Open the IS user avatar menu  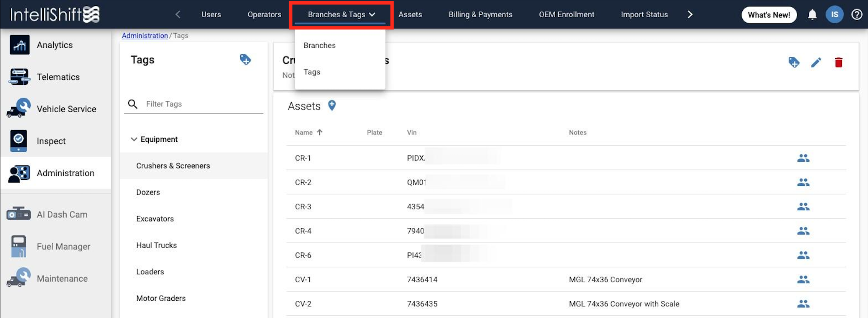[835, 15]
